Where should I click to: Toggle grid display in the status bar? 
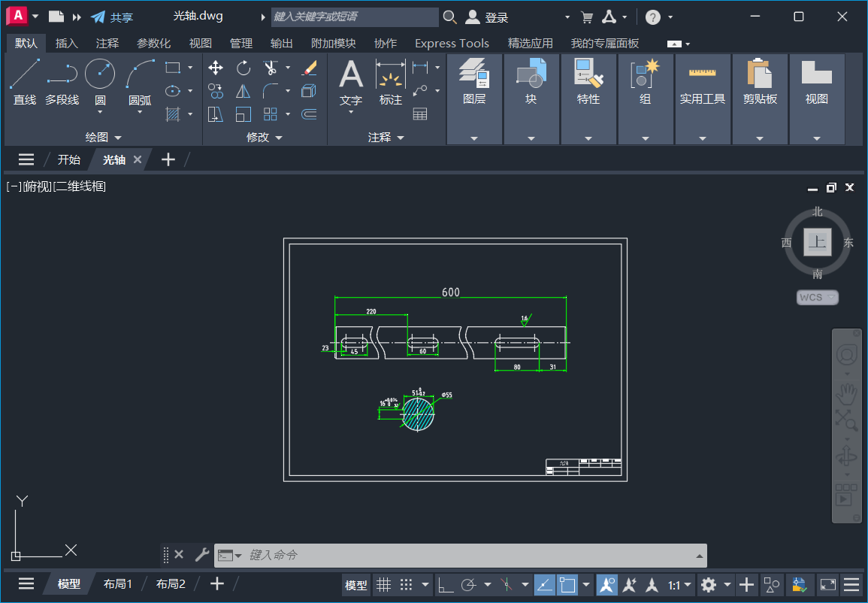(x=383, y=584)
